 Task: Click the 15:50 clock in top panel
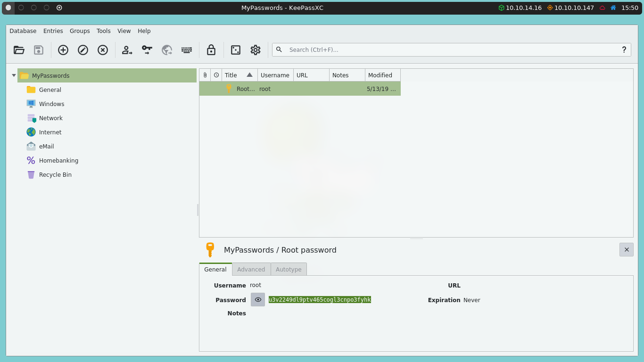click(x=630, y=8)
